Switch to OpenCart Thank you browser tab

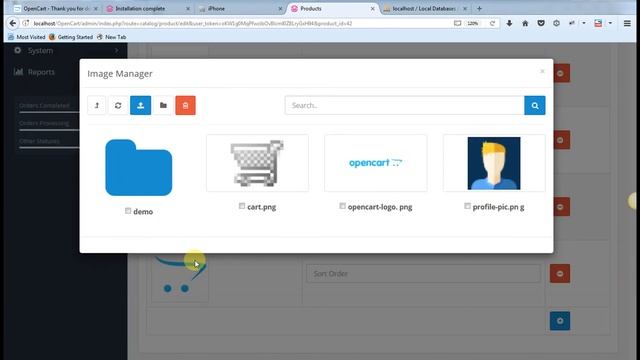pos(56,9)
